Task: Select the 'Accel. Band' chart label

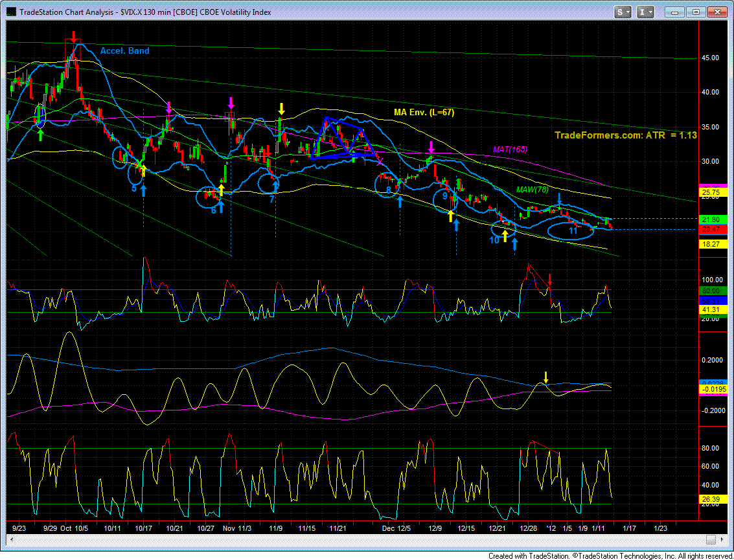Action: pyautogui.click(x=124, y=51)
